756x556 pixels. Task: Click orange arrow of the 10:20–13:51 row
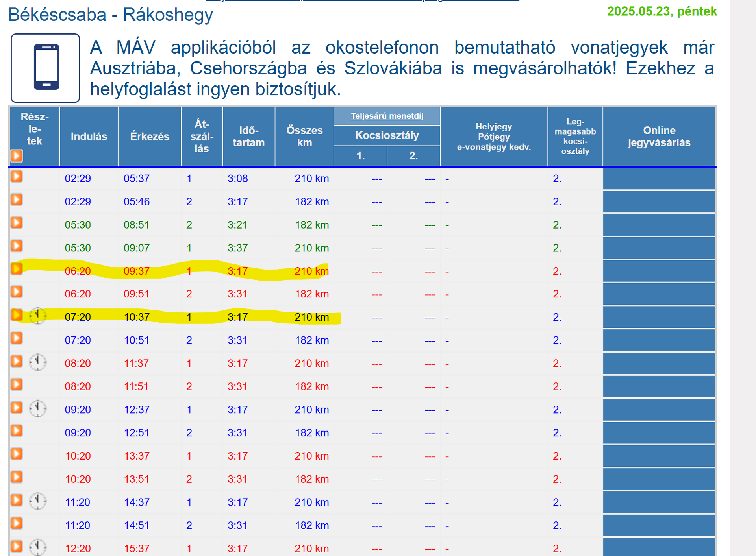pyautogui.click(x=17, y=477)
